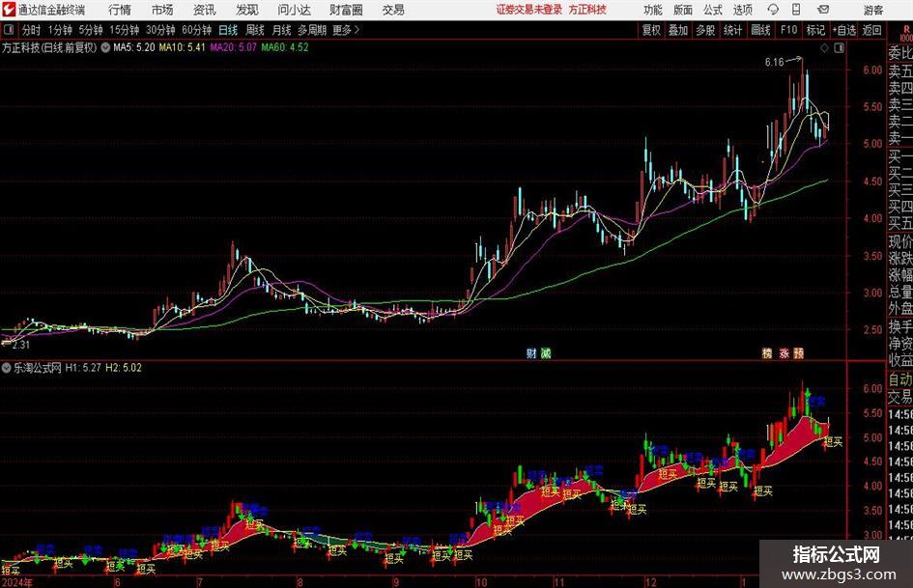Click the 游客 guest account label

click(872, 10)
